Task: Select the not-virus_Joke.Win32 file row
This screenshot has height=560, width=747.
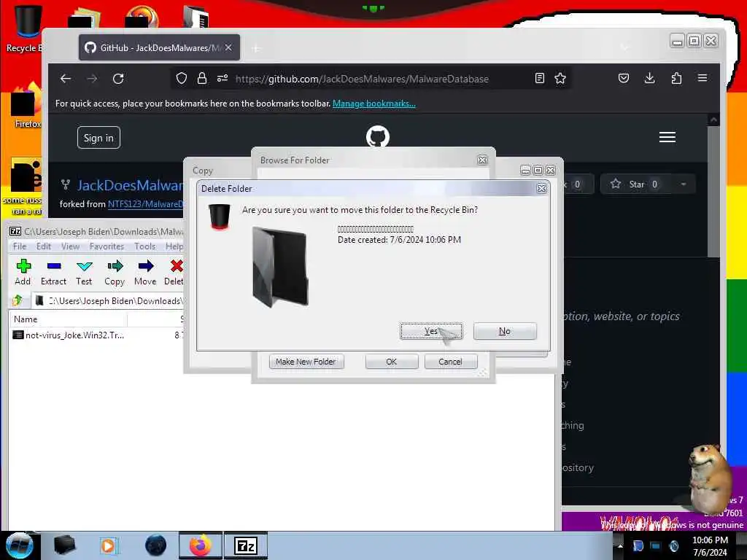Action: (96, 335)
